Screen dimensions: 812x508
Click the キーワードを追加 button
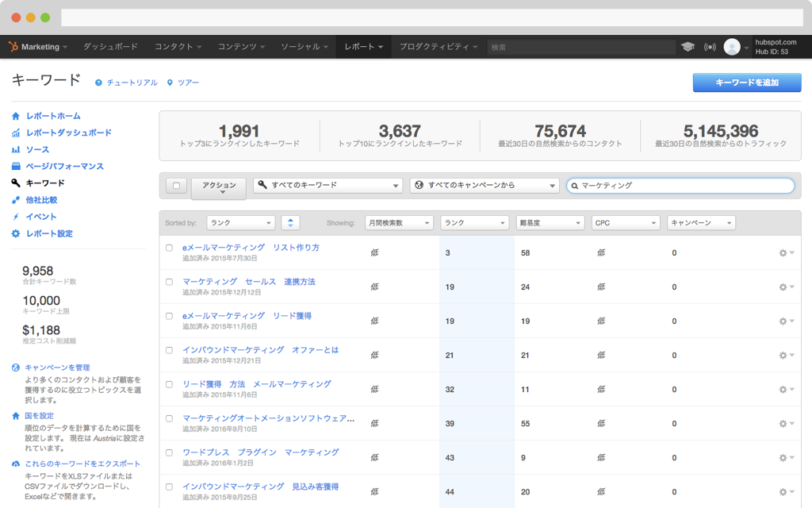click(x=747, y=83)
